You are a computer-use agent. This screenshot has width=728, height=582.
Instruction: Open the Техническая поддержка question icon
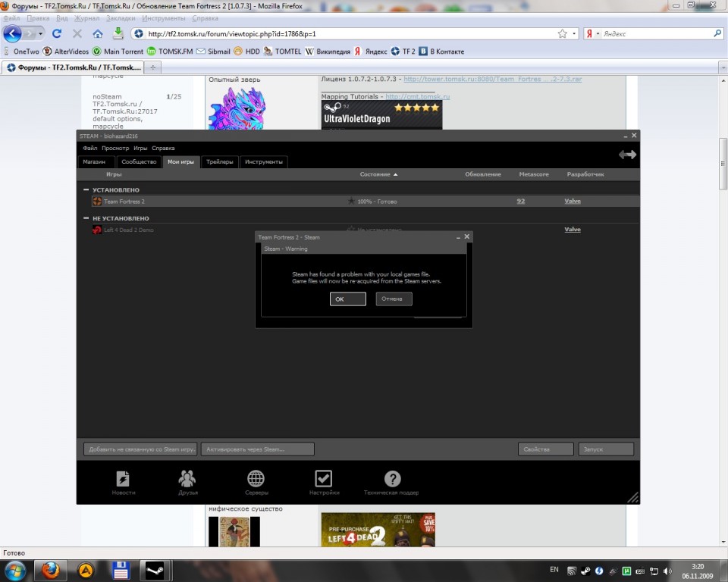392,479
